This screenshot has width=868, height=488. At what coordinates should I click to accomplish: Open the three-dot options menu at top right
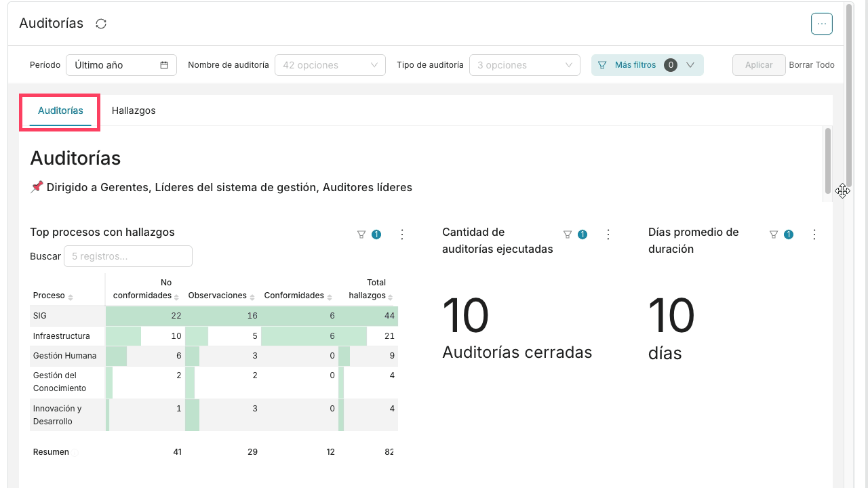coord(822,24)
